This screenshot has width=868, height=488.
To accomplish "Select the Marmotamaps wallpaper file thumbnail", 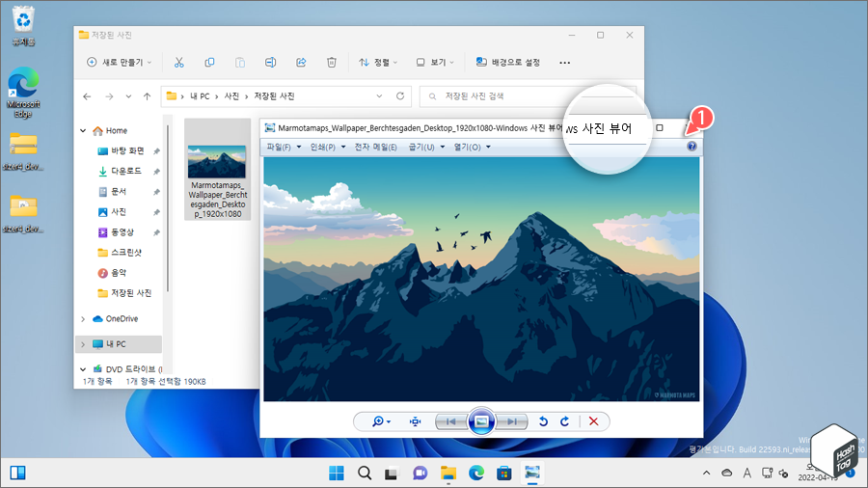I will tap(217, 170).
